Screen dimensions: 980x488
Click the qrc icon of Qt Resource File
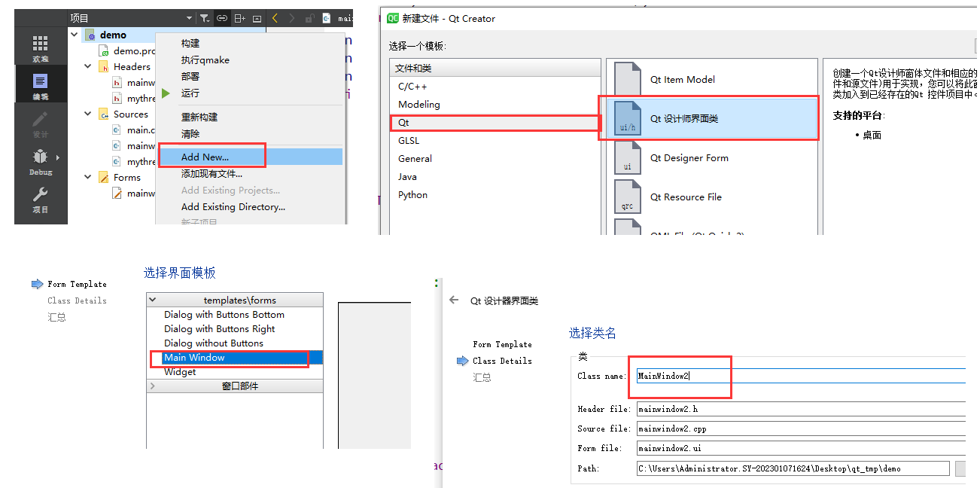click(x=628, y=197)
